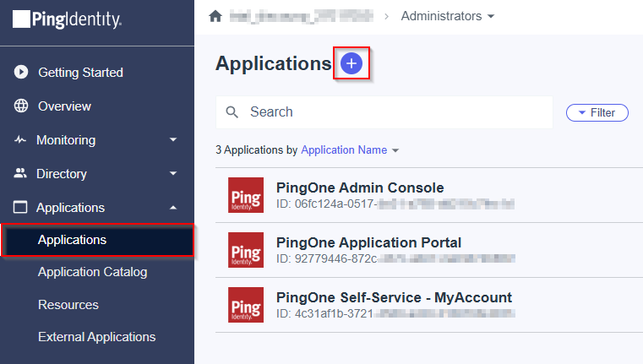This screenshot has height=364, width=643.
Task: Expand the Monitoring section arrow
Action: tap(173, 140)
